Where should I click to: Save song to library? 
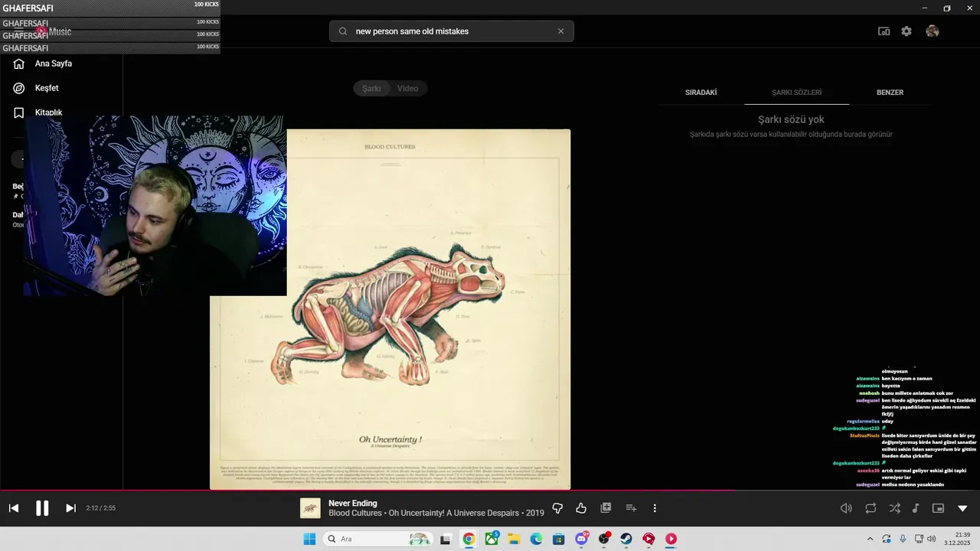click(606, 507)
